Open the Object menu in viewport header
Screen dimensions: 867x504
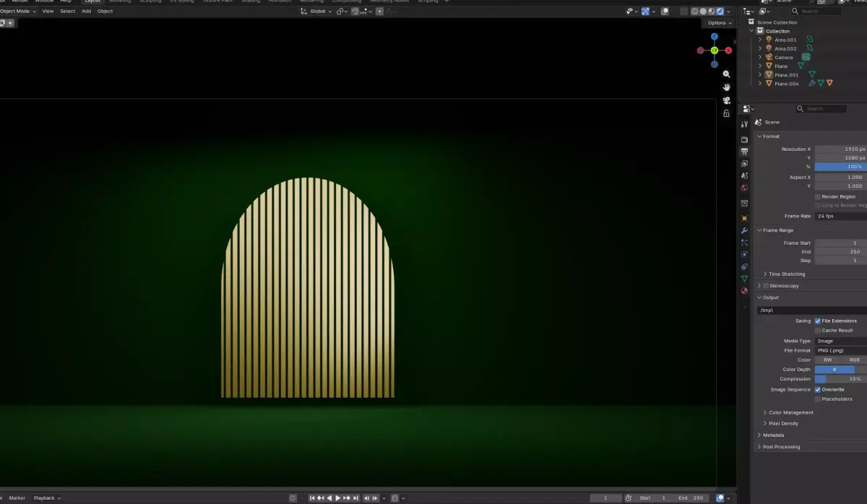(x=105, y=12)
